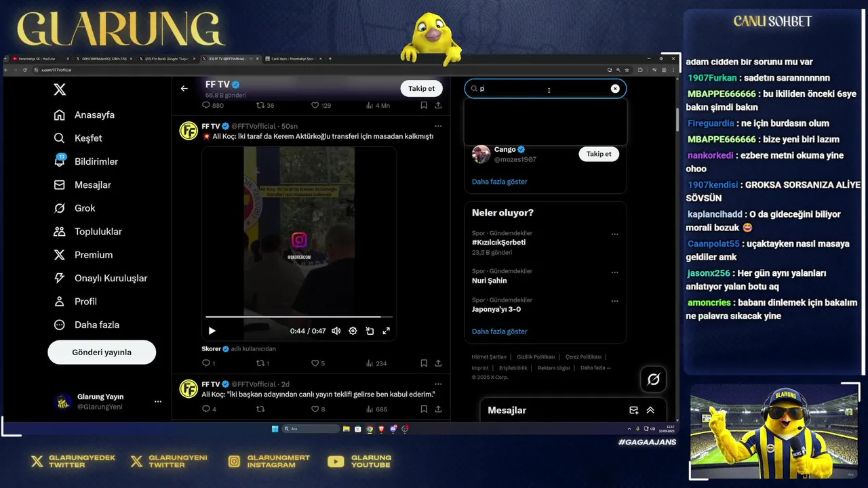Open a new browser tab
This screenshot has height=488, width=868.
[330, 59]
